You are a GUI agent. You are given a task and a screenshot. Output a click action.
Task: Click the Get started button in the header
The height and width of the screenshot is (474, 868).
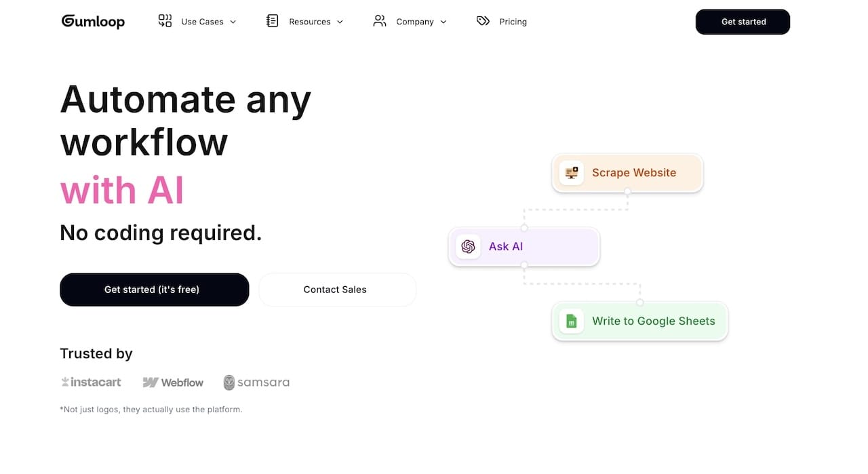click(x=743, y=22)
